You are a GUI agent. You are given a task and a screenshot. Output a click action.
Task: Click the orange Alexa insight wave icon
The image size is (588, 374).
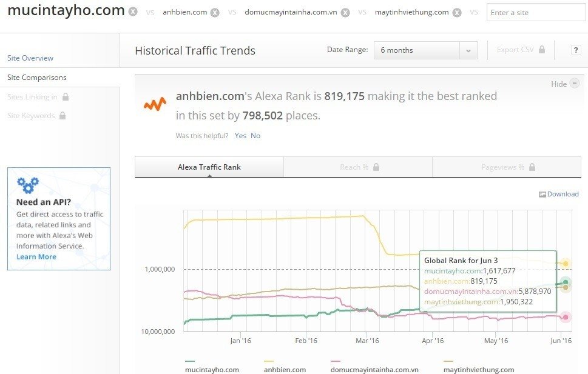pyautogui.click(x=155, y=104)
